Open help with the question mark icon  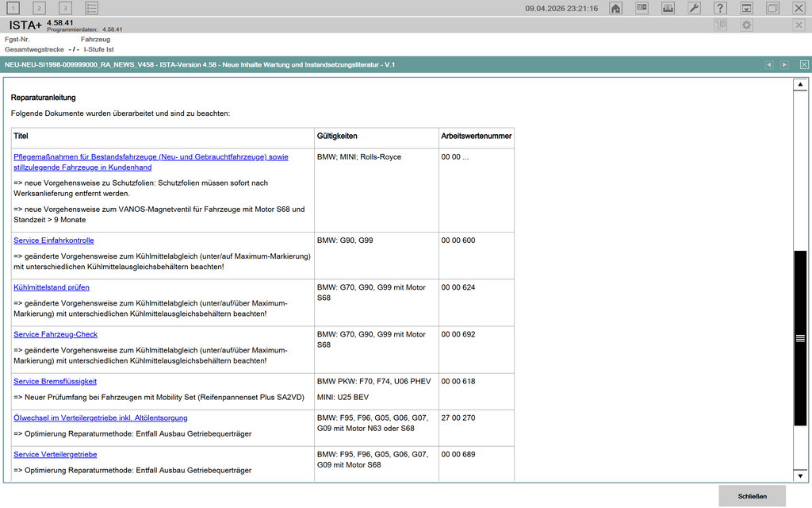click(720, 8)
